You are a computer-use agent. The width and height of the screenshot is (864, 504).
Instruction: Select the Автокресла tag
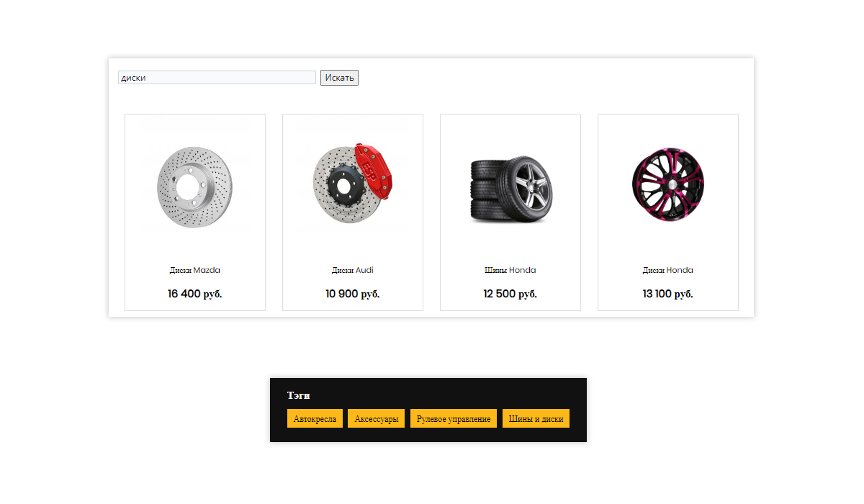pos(315,418)
